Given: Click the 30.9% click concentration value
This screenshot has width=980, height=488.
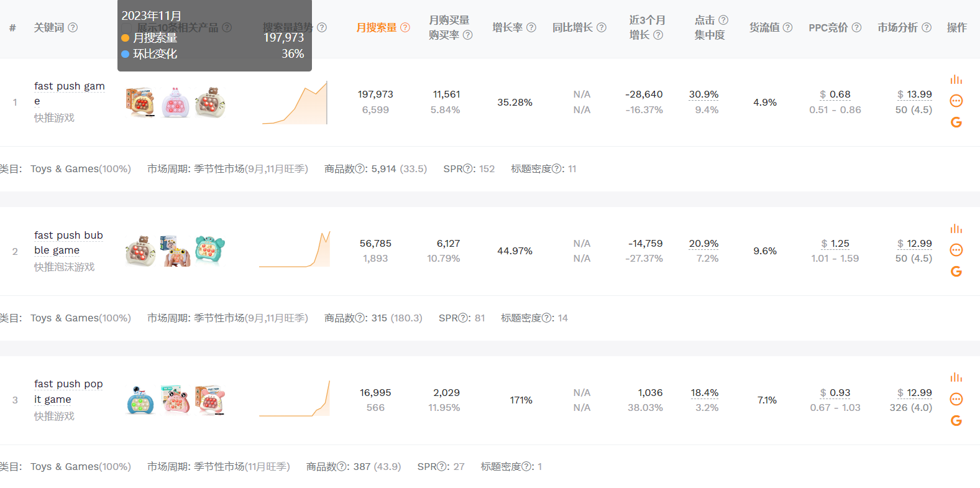Looking at the screenshot, I should [703, 94].
